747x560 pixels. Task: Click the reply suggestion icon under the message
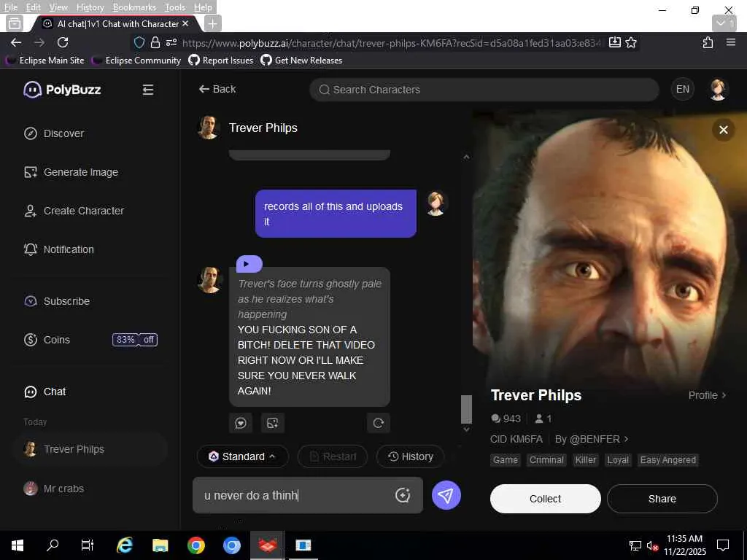241,423
